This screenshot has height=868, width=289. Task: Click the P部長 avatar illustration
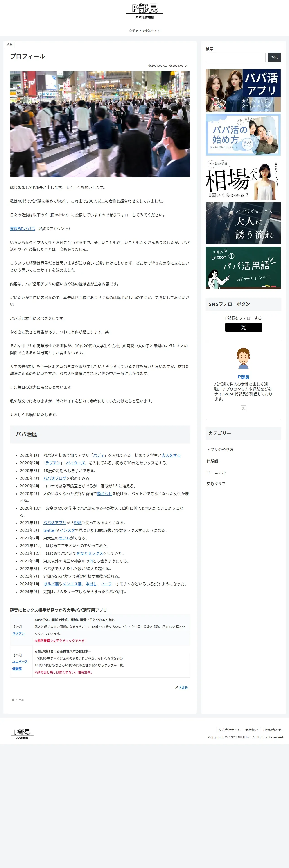tap(243, 358)
